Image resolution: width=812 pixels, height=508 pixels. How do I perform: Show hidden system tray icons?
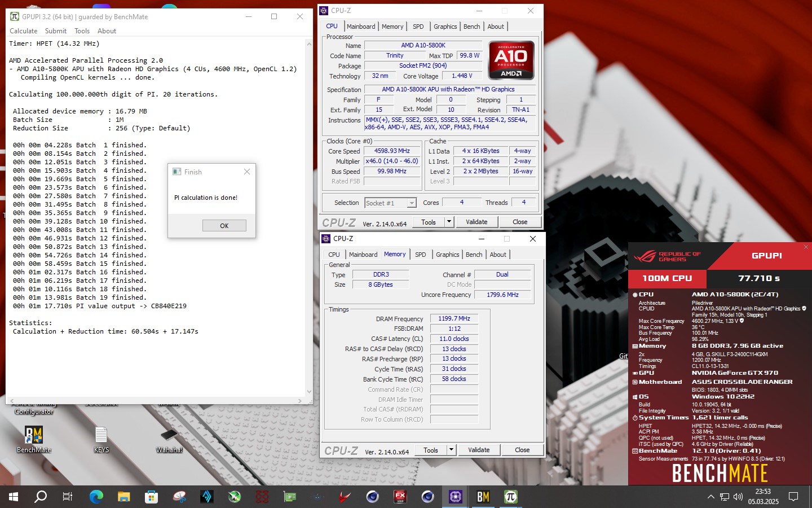[710, 497]
